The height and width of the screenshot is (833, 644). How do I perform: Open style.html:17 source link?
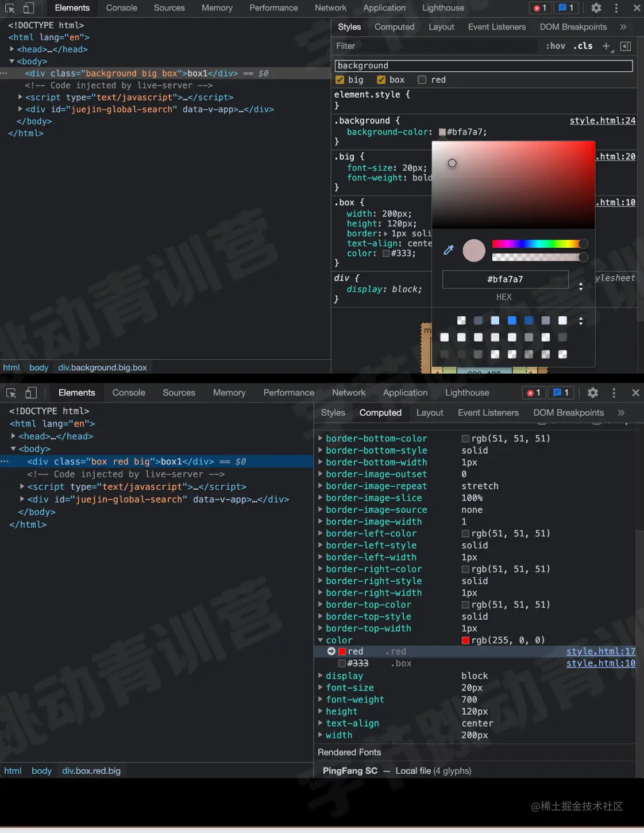coord(601,651)
